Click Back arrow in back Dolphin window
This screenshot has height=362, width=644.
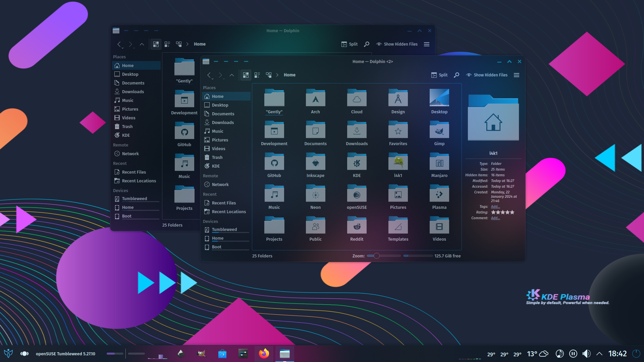click(119, 44)
